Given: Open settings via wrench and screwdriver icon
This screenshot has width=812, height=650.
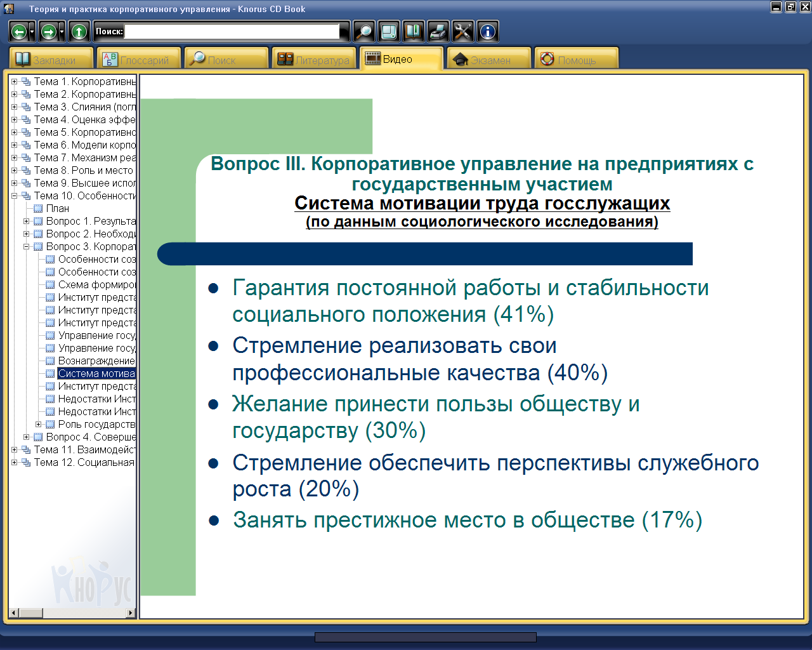Looking at the screenshot, I should point(463,31).
